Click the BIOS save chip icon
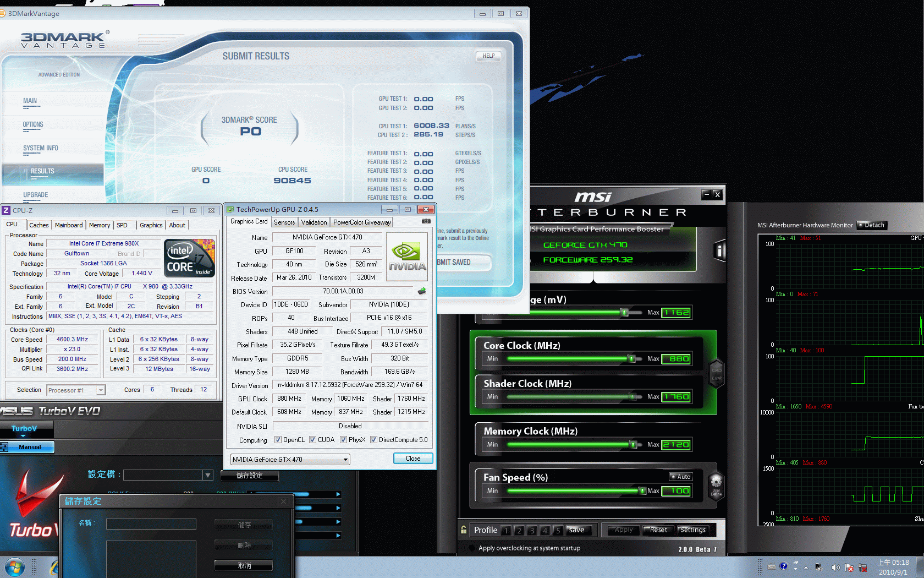 tap(422, 291)
